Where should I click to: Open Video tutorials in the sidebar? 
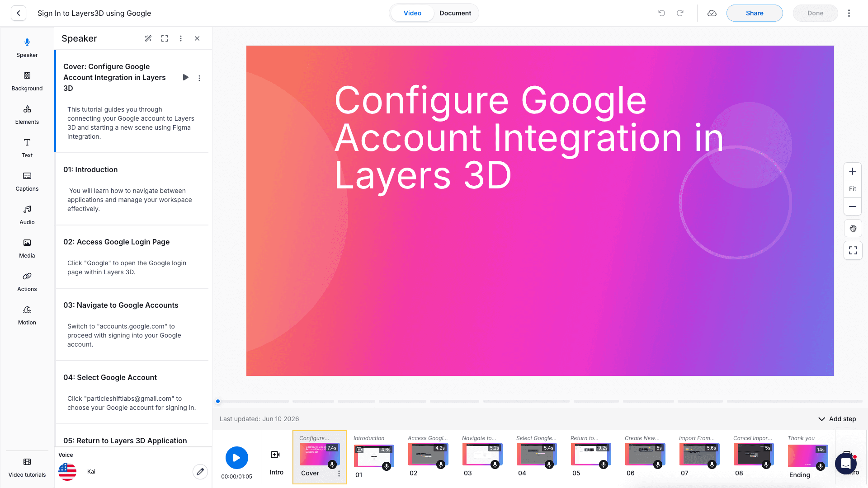[x=27, y=468]
